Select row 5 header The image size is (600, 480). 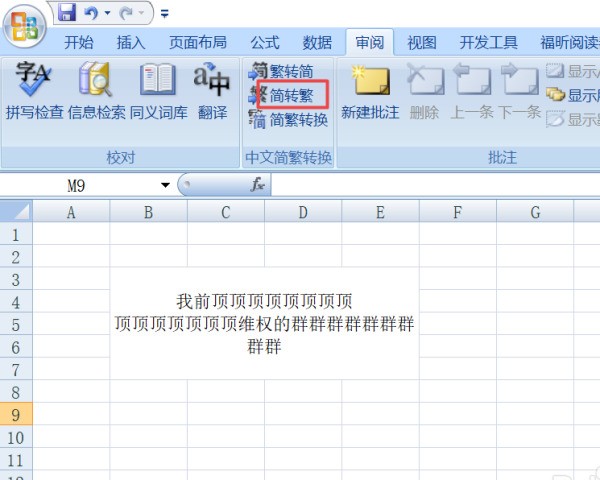click(16, 324)
